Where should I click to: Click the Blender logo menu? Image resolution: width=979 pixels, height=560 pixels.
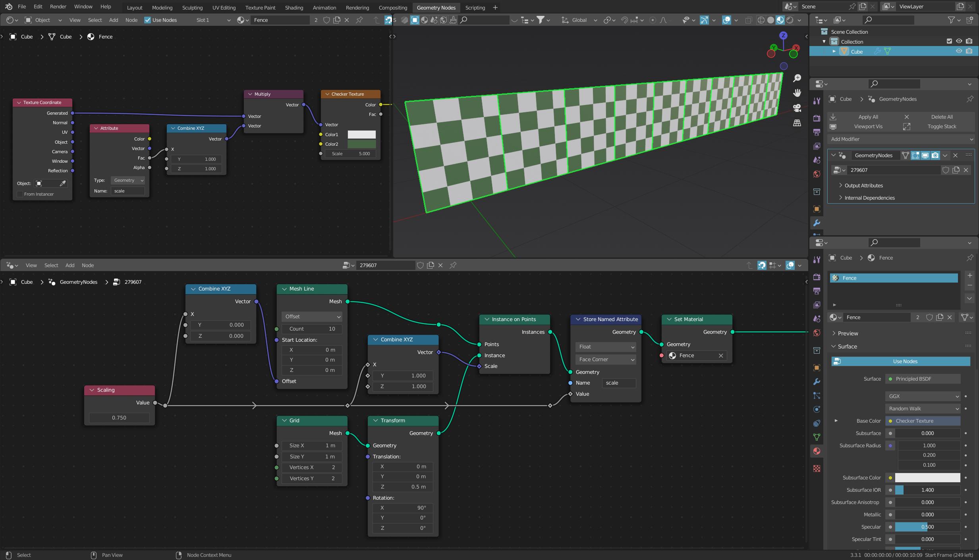(x=9, y=7)
